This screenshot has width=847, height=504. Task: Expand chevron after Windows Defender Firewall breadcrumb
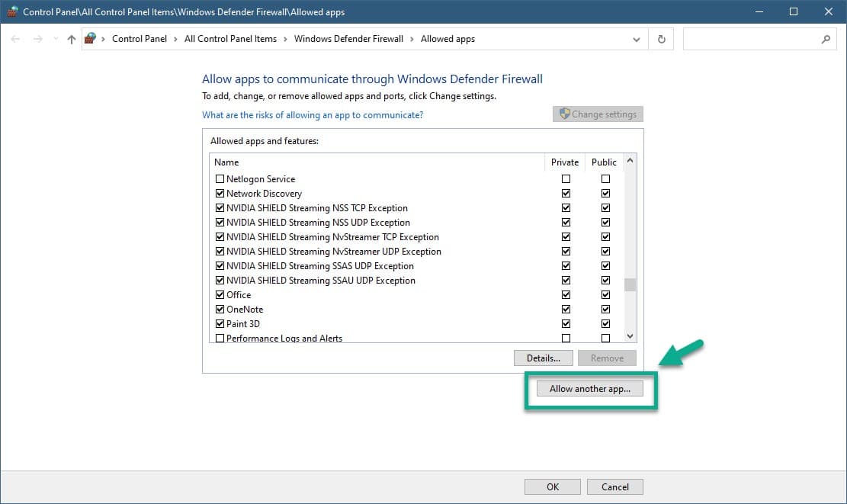[412, 39]
